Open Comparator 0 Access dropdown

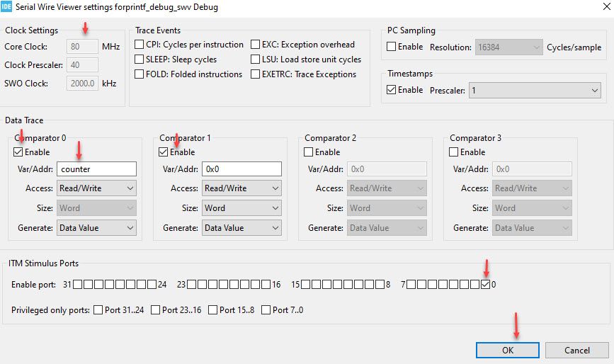click(97, 188)
